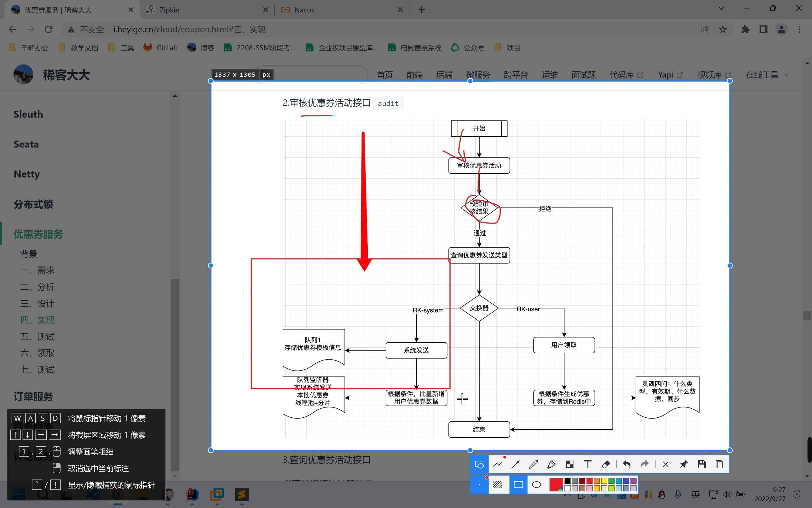Select the text annotation tool
Image resolution: width=812 pixels, height=508 pixels.
[x=588, y=464]
